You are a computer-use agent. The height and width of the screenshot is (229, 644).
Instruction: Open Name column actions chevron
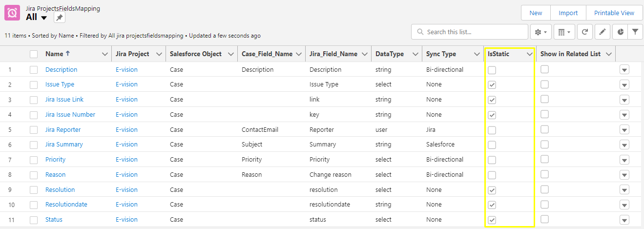pos(104,54)
